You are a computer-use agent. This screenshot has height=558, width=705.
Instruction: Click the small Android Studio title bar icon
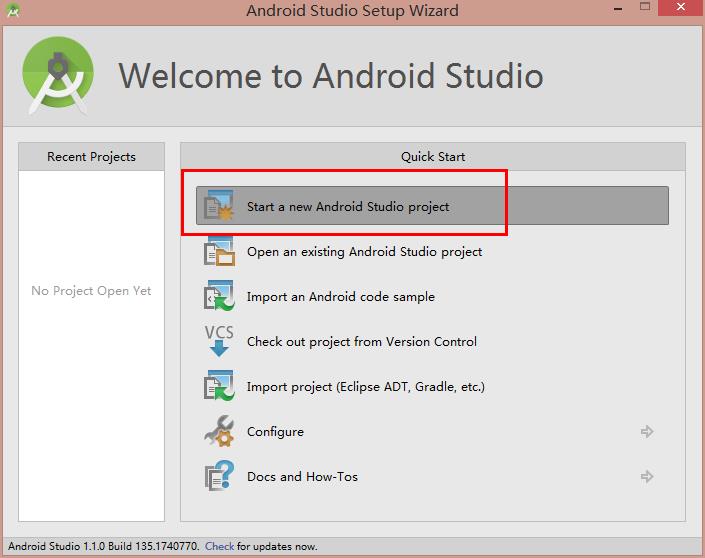[13, 10]
